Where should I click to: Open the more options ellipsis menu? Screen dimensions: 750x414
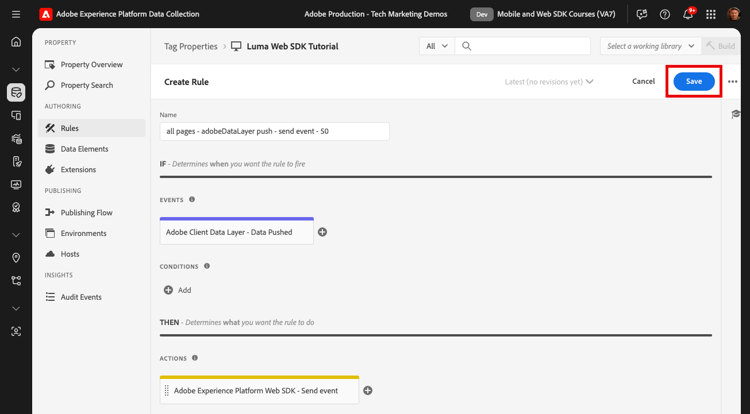click(733, 82)
